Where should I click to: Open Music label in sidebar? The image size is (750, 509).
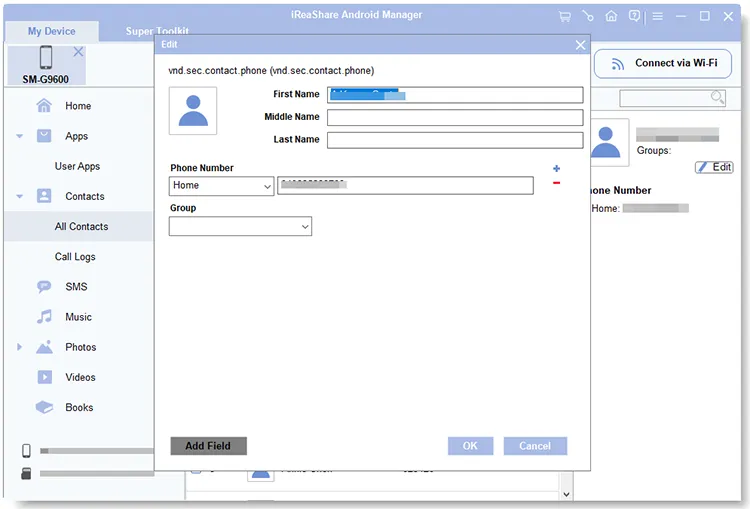pyautogui.click(x=78, y=317)
